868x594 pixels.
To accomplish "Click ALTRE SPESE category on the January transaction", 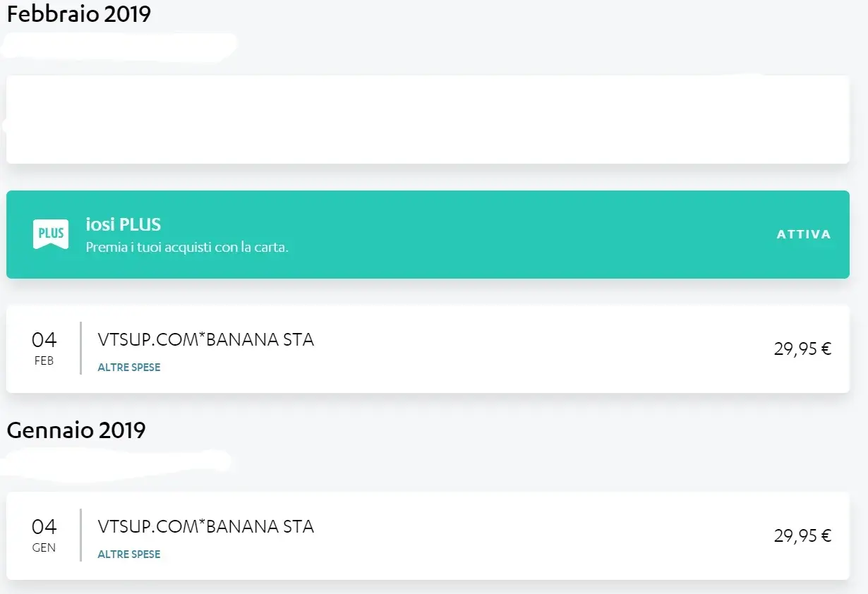I will (x=129, y=554).
